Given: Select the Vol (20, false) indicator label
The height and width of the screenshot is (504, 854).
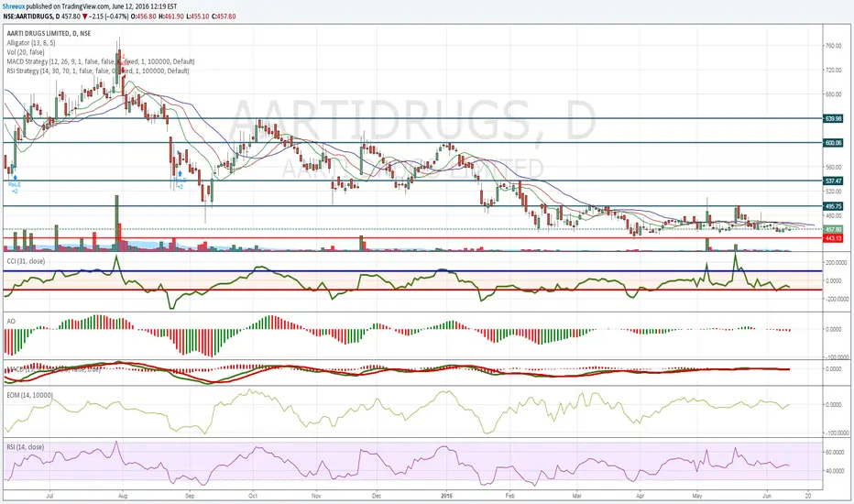Looking at the screenshot, I should click(26, 52).
